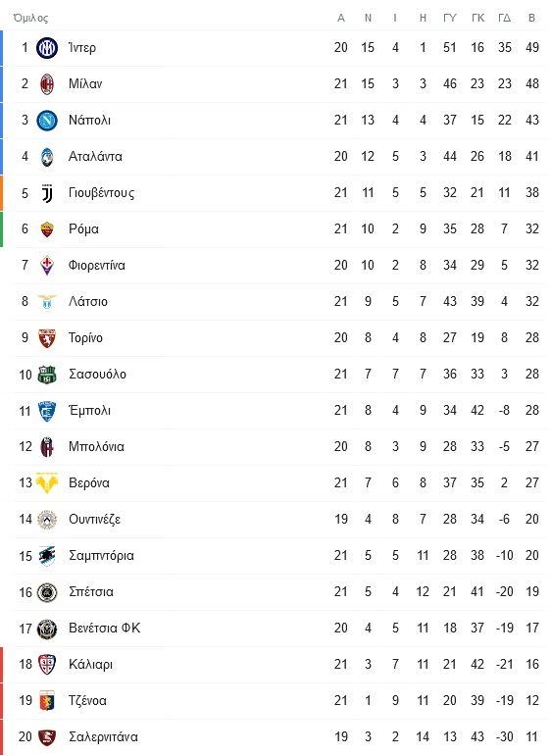Screen dimensions: 552x756
Task: Select the Salernitana badge icon
Action: point(47,737)
